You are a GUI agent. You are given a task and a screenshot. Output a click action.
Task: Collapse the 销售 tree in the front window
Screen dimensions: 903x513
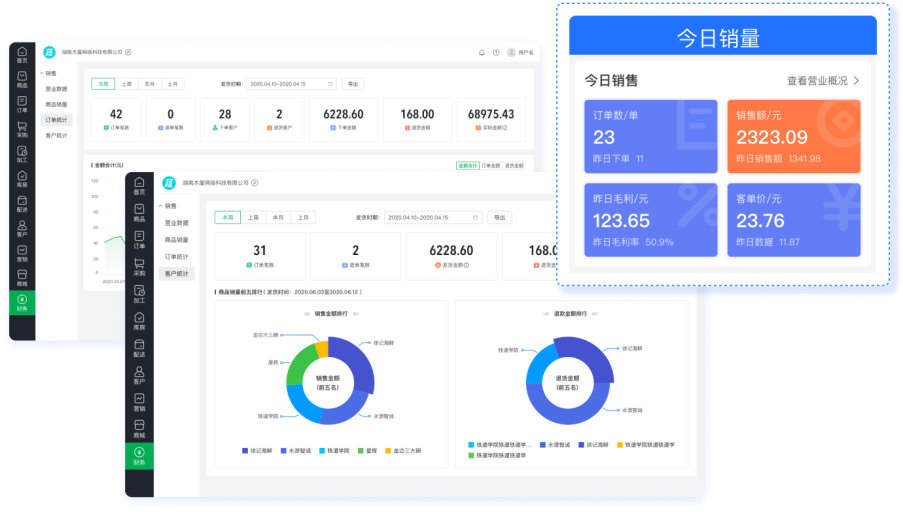click(x=160, y=205)
